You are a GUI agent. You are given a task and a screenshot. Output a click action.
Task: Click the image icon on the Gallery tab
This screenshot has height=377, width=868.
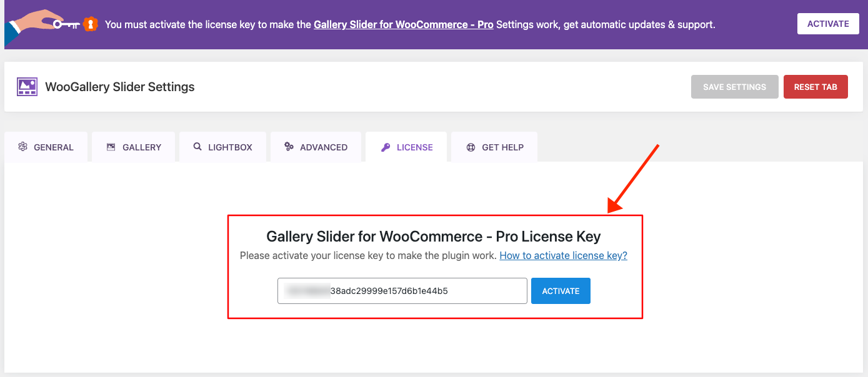click(111, 147)
